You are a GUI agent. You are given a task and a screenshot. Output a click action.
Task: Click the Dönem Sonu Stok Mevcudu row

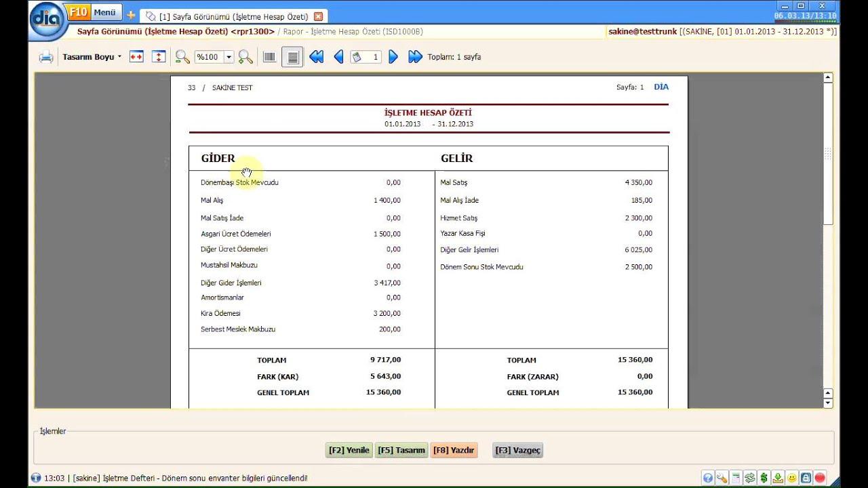[x=547, y=267]
